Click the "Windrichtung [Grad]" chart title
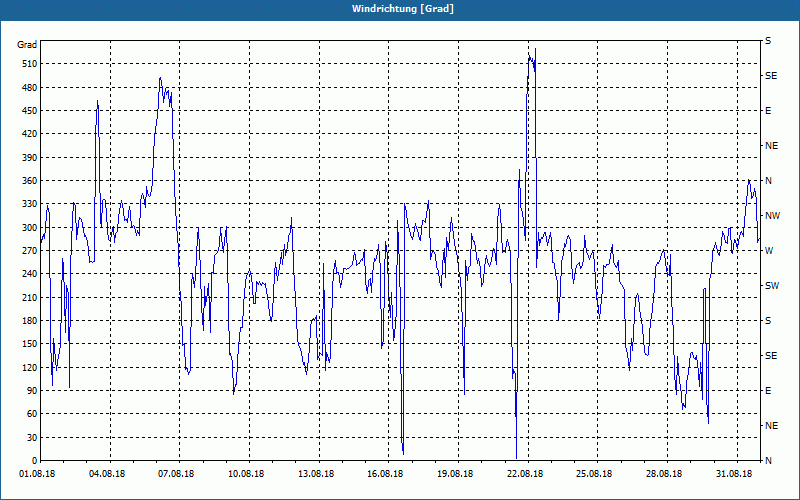The height and width of the screenshot is (500, 800). click(403, 9)
